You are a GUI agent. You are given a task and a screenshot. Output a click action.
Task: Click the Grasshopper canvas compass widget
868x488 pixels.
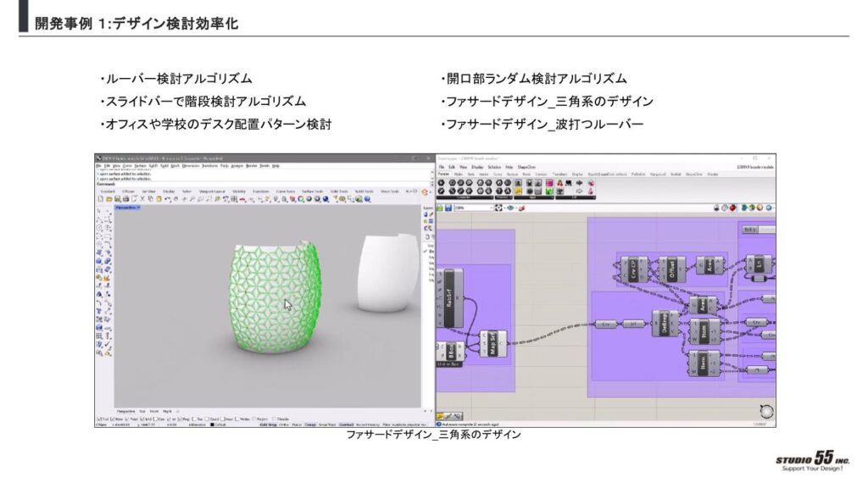766,411
